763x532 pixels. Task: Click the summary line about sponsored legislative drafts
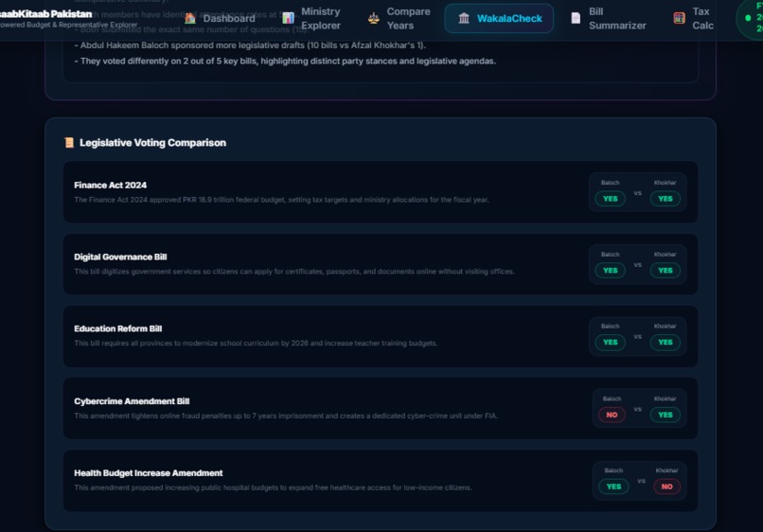click(x=250, y=45)
